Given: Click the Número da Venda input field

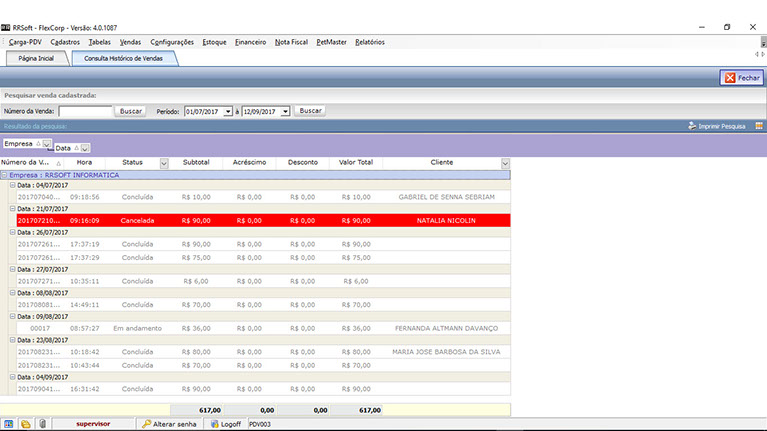Looking at the screenshot, I should pyautogui.click(x=85, y=111).
